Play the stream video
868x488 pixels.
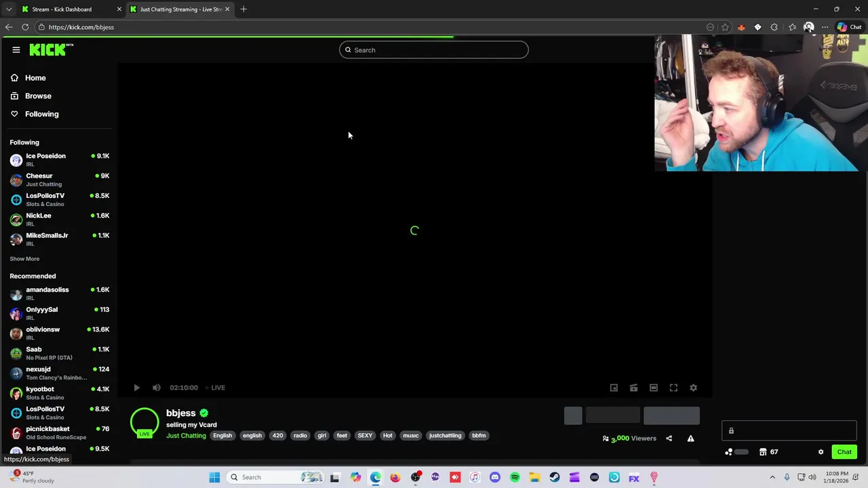(x=136, y=388)
